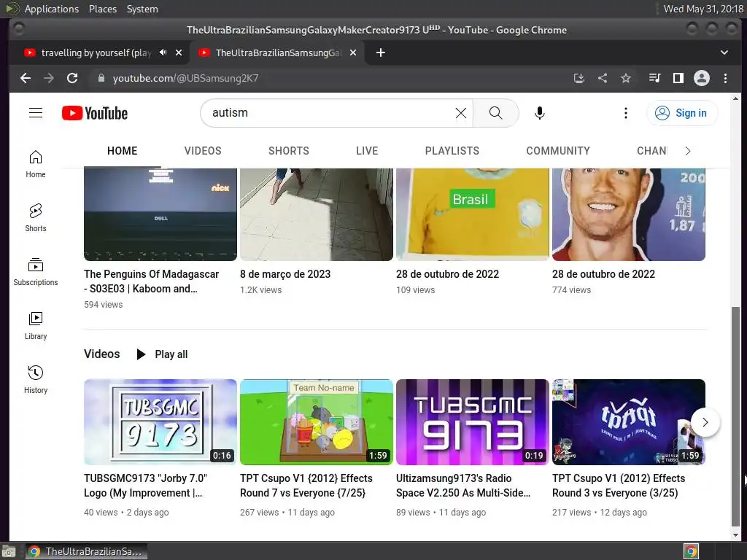The width and height of the screenshot is (747, 560).
Task: Clear the search box with X
Action: pyautogui.click(x=461, y=113)
